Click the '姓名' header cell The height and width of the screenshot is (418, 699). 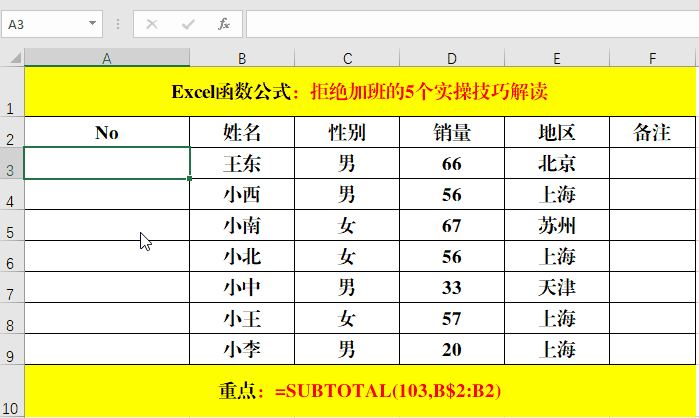pos(242,132)
